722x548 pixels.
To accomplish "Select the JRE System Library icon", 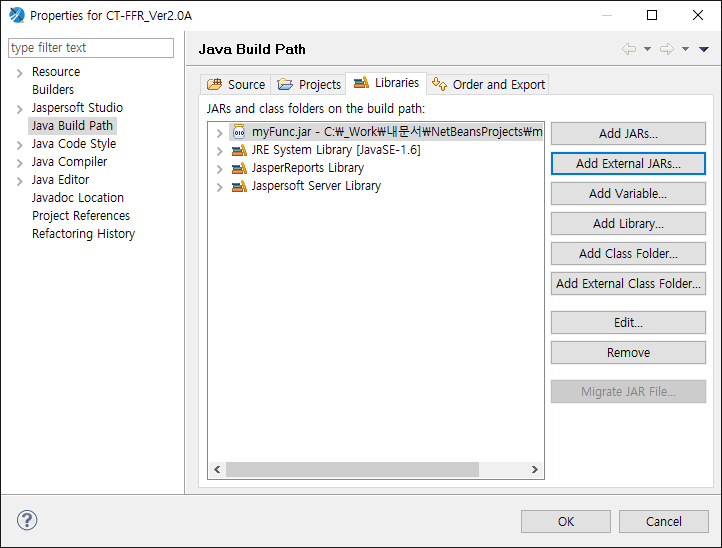I will pos(239,150).
